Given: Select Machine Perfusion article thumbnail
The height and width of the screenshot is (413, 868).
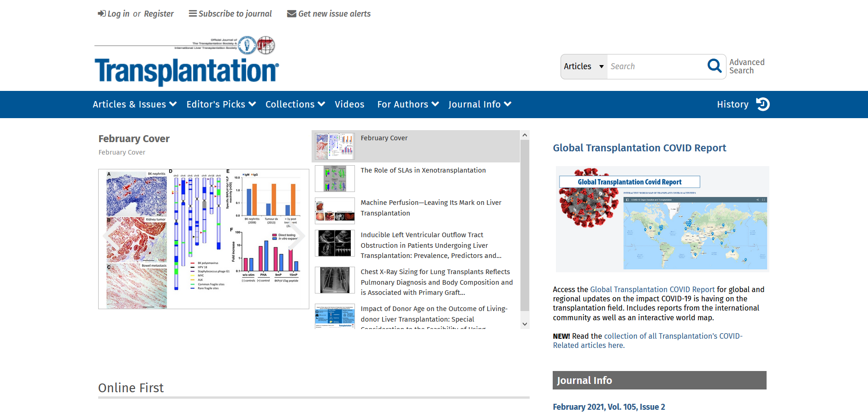Looking at the screenshot, I should point(335,211).
